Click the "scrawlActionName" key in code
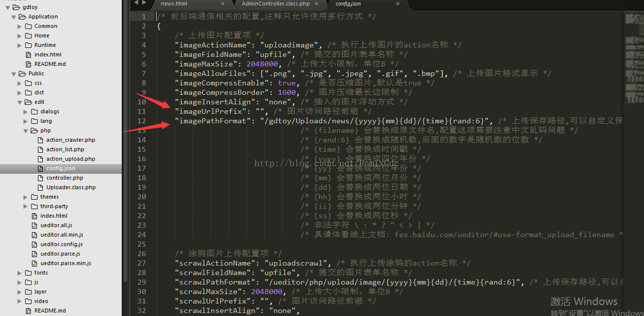The width and height of the screenshot is (644, 316). [215, 263]
